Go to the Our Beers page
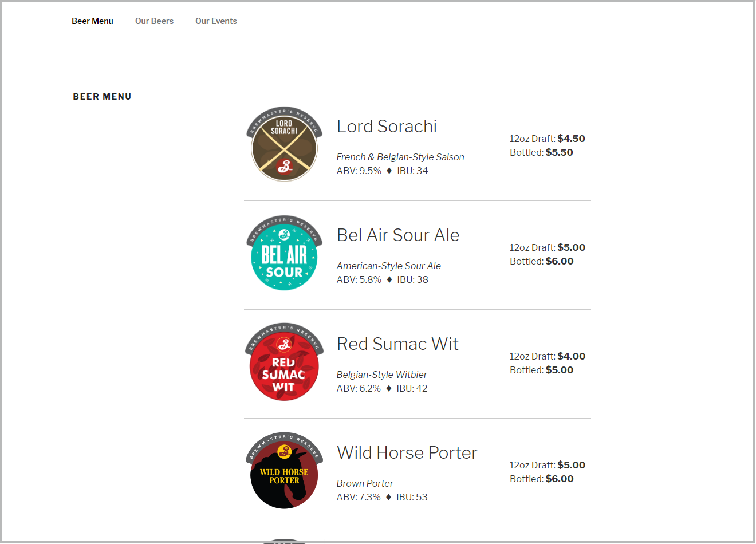The height and width of the screenshot is (544, 756). 154,21
